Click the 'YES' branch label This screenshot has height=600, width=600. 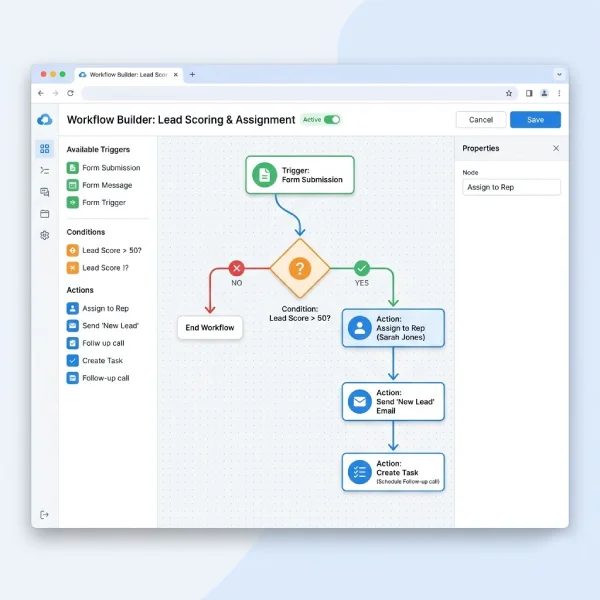[x=362, y=283]
